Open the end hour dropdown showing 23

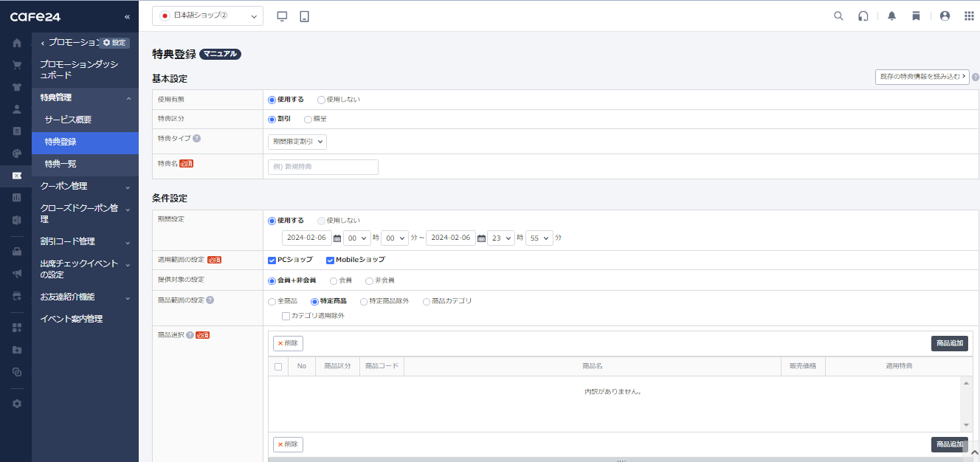click(501, 238)
